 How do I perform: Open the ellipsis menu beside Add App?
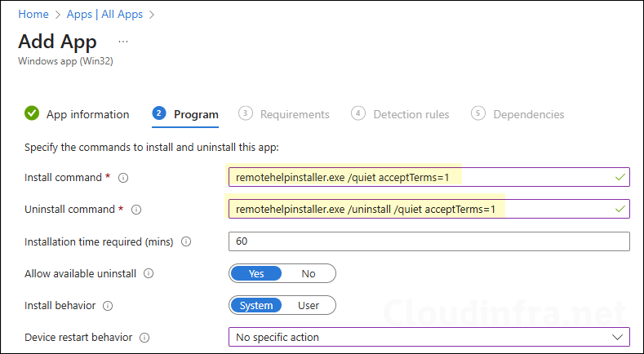123,41
